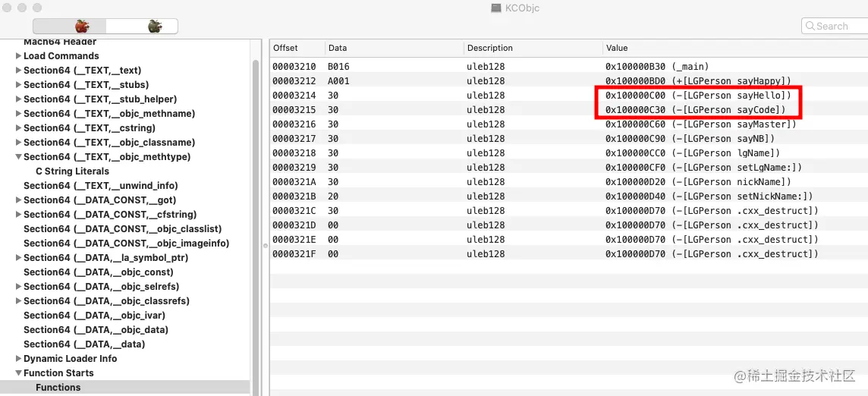Select the green apple segment in toolbar
Image resolution: width=868 pixels, height=396 pixels.
click(142, 26)
